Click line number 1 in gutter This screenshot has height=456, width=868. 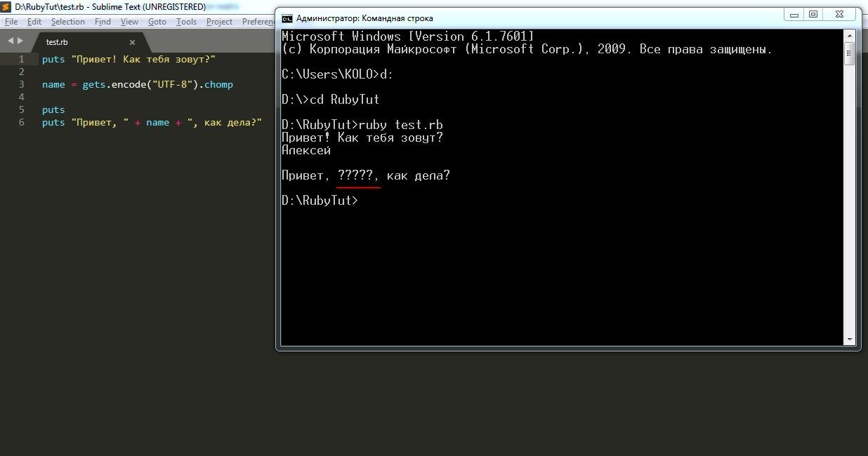pos(22,59)
